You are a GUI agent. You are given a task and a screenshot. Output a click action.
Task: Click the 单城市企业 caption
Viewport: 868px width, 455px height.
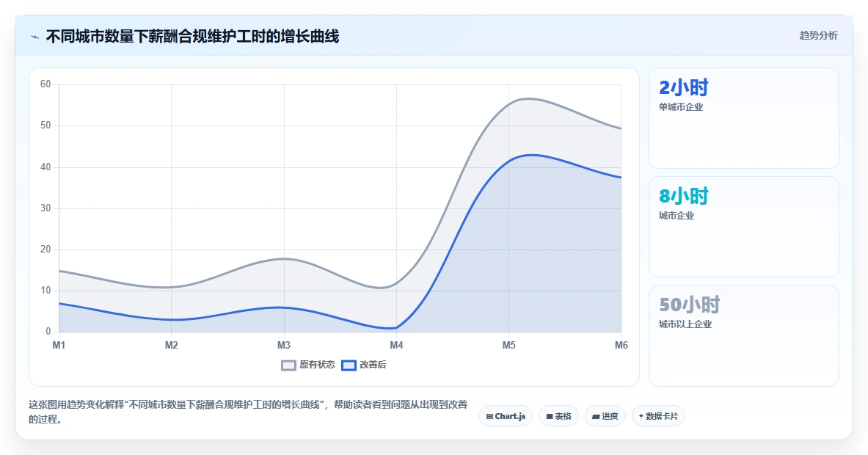680,107
